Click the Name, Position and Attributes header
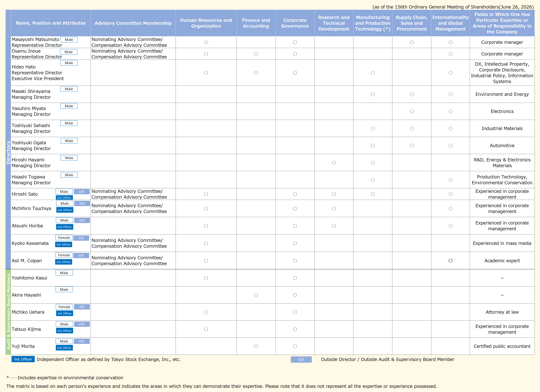540x392 pixels. click(51, 23)
